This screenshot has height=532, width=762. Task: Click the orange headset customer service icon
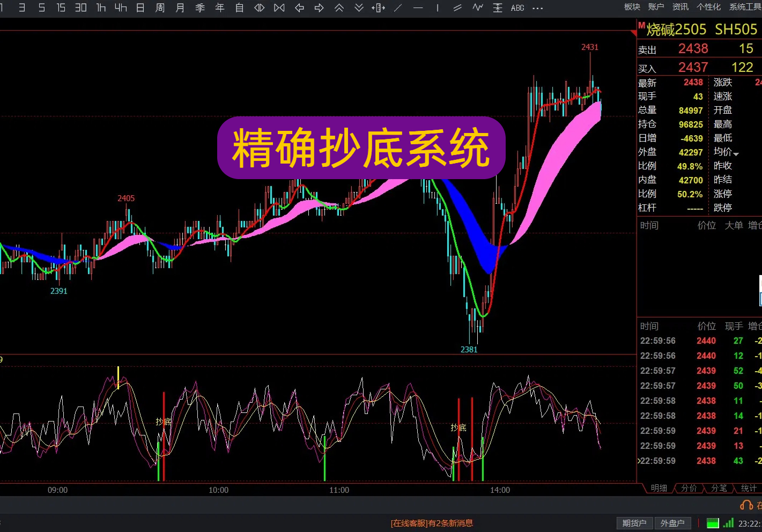pyautogui.click(x=746, y=505)
